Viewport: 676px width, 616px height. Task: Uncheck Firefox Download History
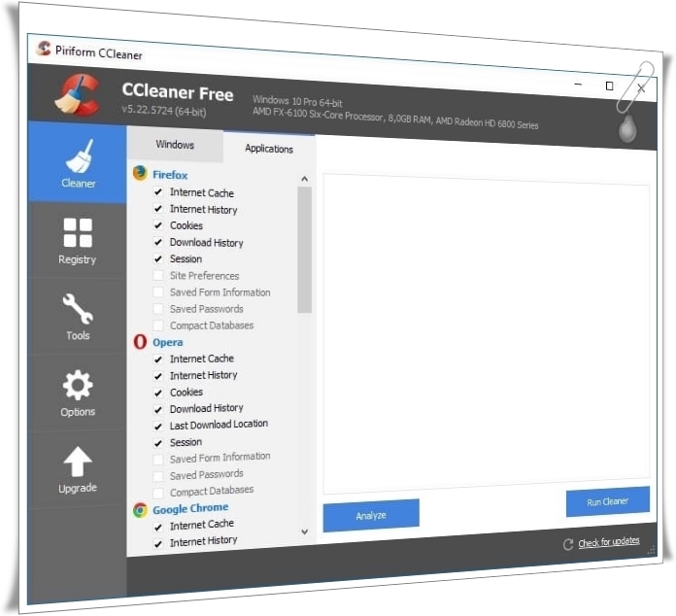tap(158, 242)
